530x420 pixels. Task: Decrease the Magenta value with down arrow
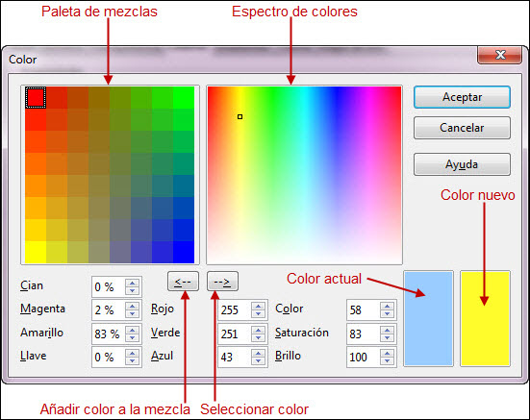[132, 313]
